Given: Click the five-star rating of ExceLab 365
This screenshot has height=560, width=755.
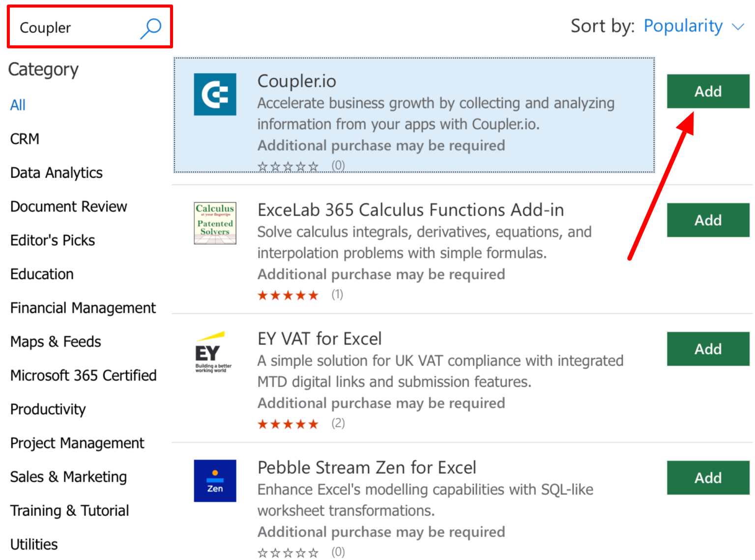Looking at the screenshot, I should pyautogui.click(x=288, y=295).
